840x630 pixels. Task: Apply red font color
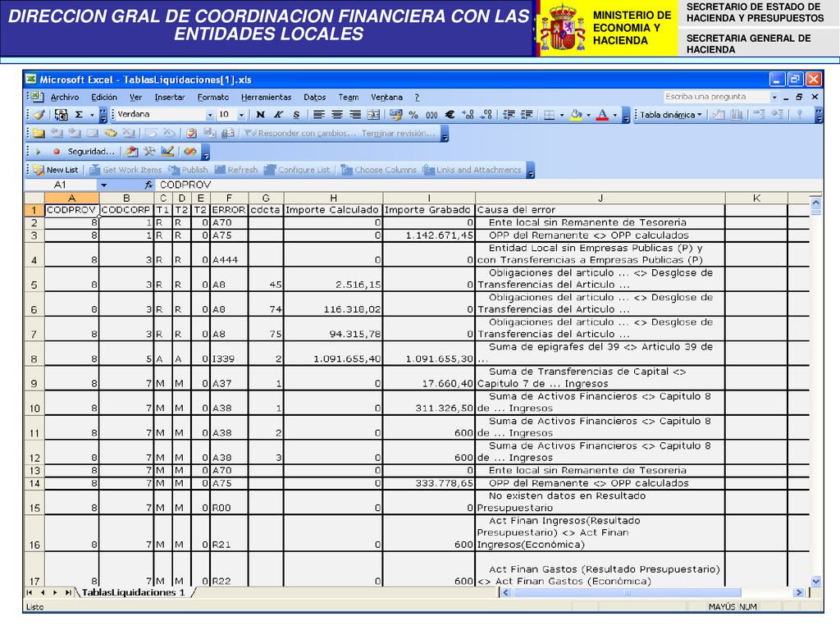point(602,115)
